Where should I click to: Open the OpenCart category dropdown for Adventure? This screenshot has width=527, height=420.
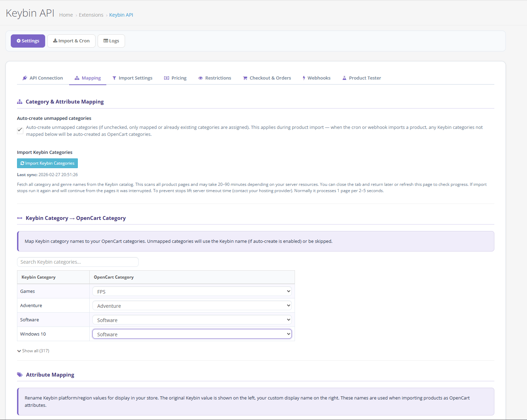tap(192, 306)
